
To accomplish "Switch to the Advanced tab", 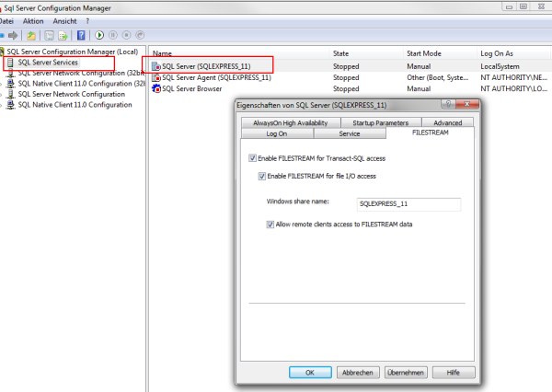I will coord(448,122).
